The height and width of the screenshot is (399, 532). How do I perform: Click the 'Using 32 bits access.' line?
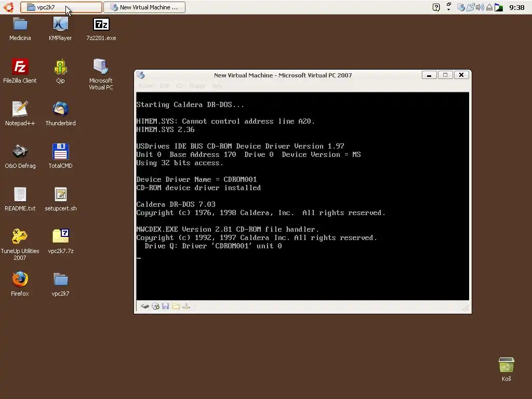(180, 163)
